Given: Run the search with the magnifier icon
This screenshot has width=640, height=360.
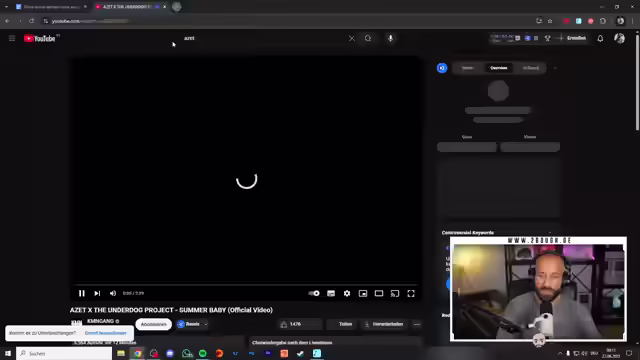Looking at the screenshot, I should 368,38.
